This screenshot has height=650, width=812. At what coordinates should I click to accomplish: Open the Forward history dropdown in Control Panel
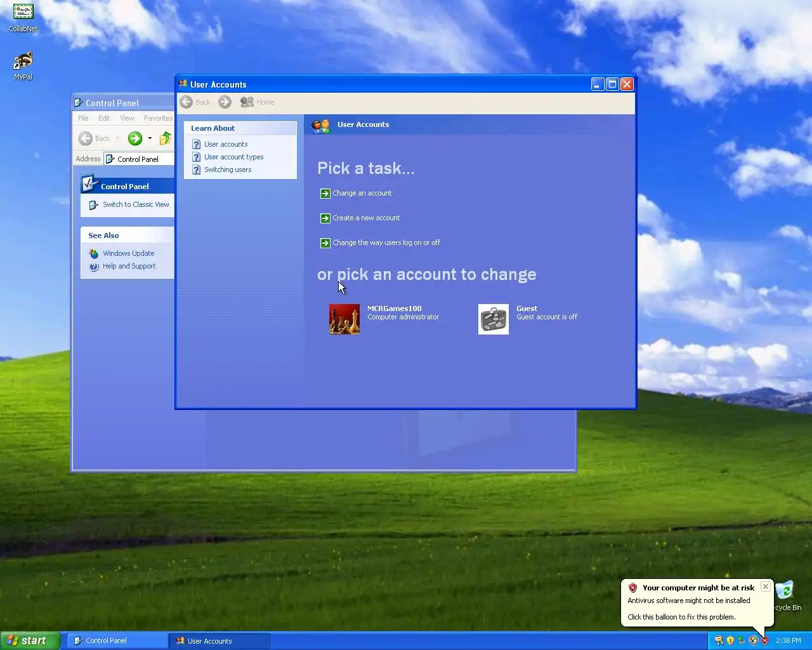click(x=150, y=138)
